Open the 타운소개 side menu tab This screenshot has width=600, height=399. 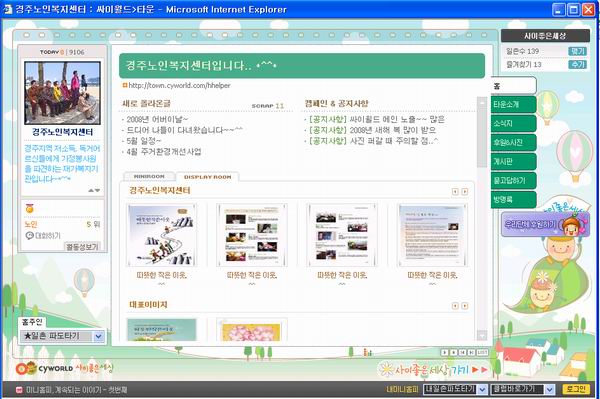coord(514,104)
